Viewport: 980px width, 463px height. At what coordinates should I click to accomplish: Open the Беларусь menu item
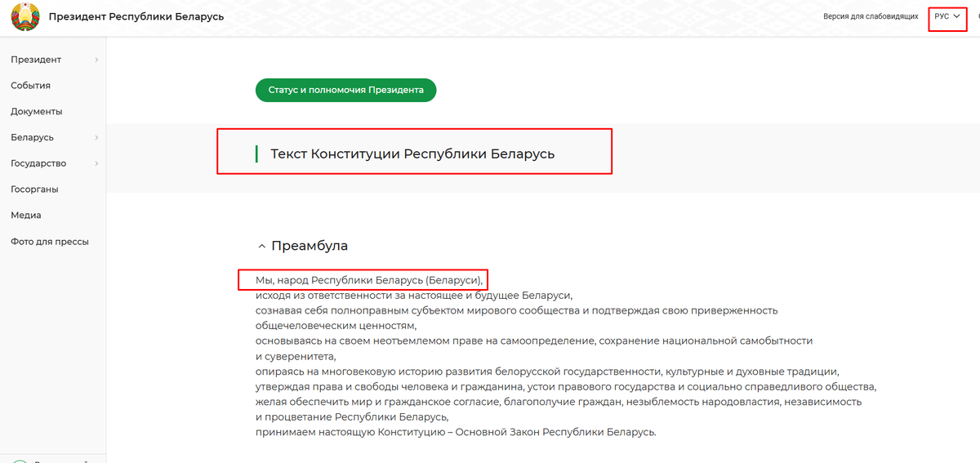[33, 138]
